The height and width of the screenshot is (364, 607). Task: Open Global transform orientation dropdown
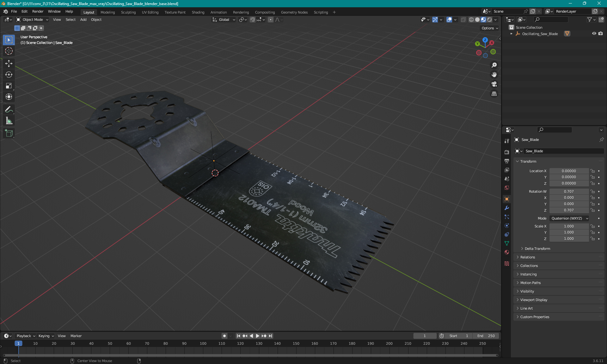(x=224, y=20)
